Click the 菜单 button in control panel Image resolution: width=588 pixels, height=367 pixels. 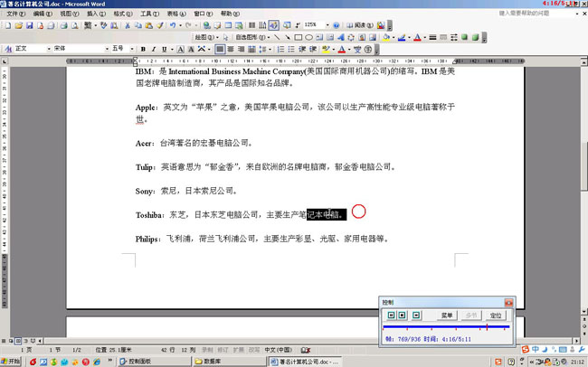tap(447, 315)
